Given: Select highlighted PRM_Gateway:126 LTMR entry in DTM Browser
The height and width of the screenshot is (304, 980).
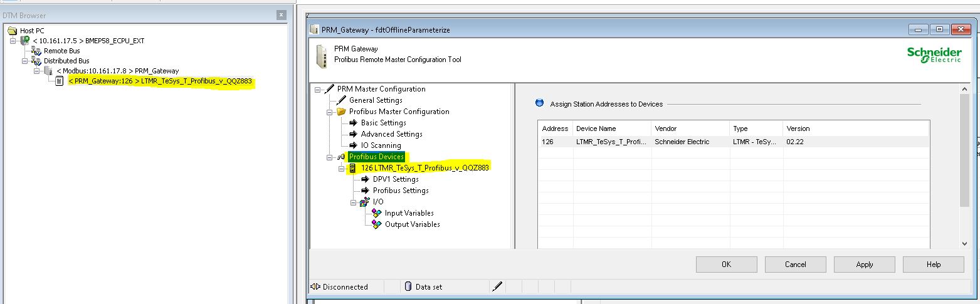Looking at the screenshot, I should click(161, 81).
